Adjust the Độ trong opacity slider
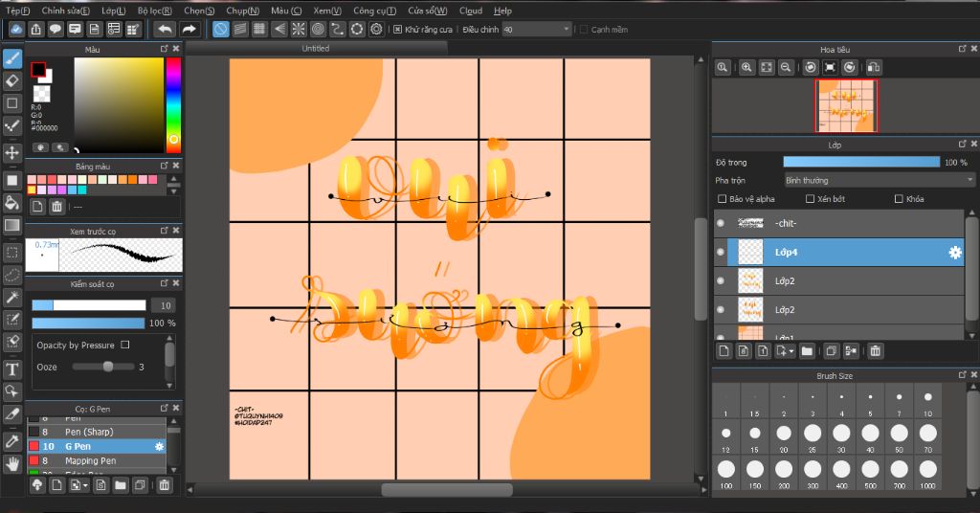 [x=861, y=162]
